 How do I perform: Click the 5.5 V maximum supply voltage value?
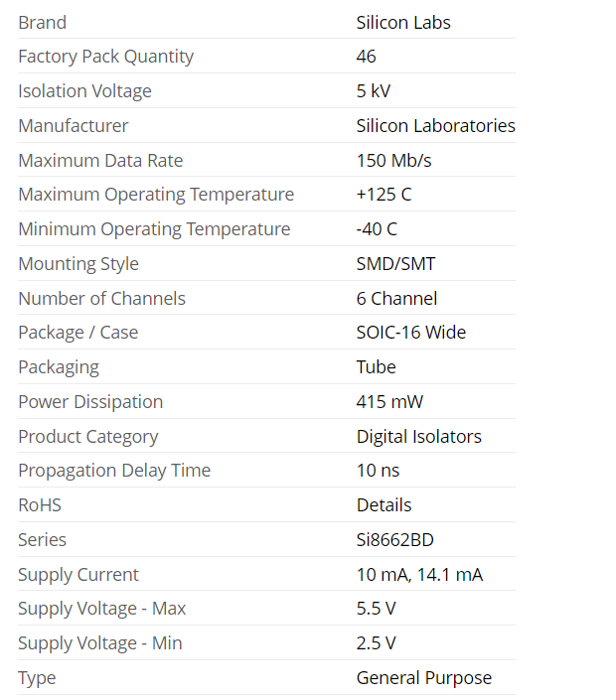point(376,609)
